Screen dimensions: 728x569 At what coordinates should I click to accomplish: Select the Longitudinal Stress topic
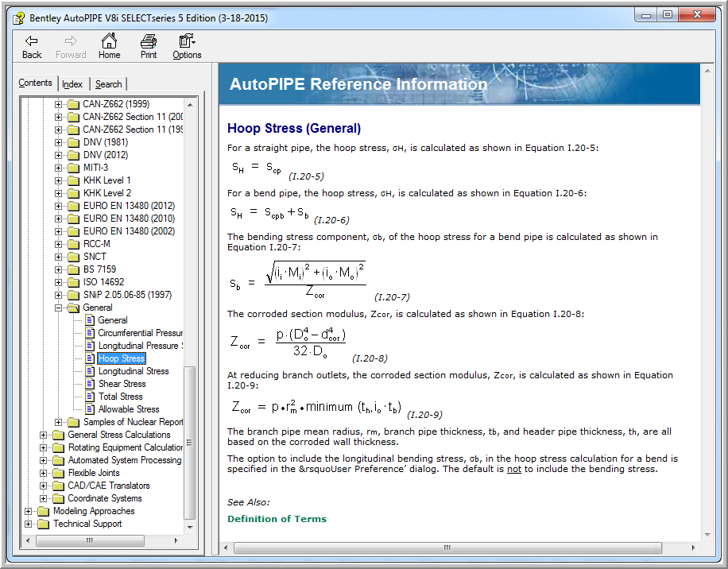(134, 371)
